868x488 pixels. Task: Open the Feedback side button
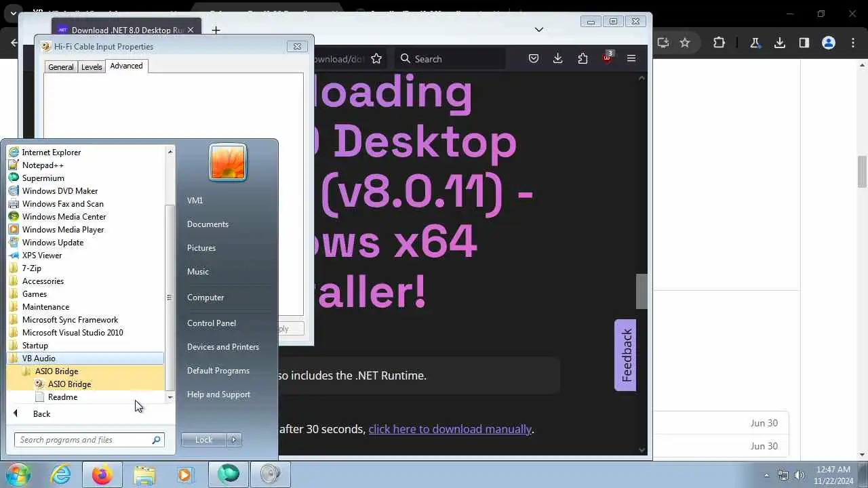coord(625,355)
